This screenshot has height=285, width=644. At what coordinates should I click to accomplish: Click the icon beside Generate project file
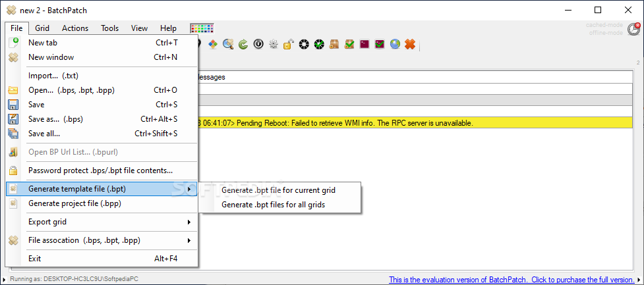[14, 203]
